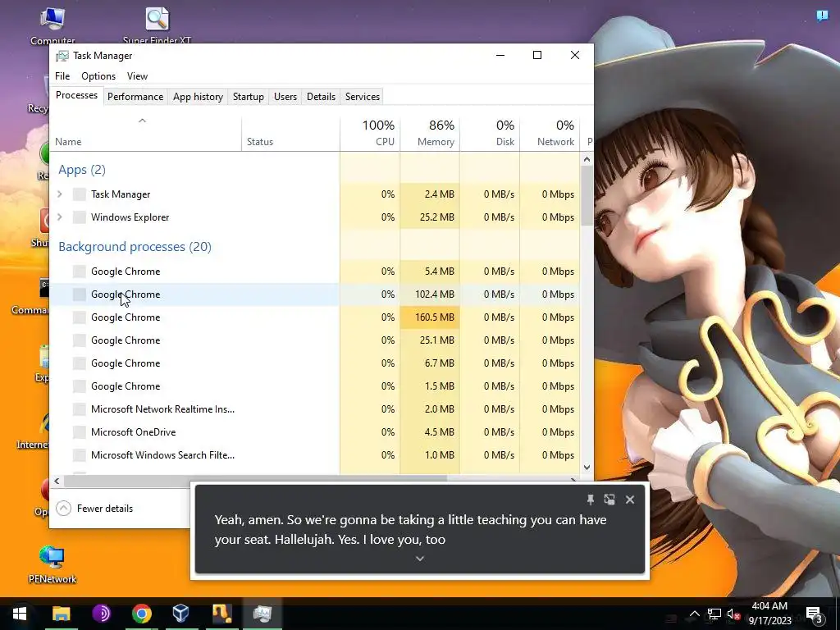Select Google Chrome process using 6.7 MB
The width and height of the screenshot is (840, 630).
315,363
